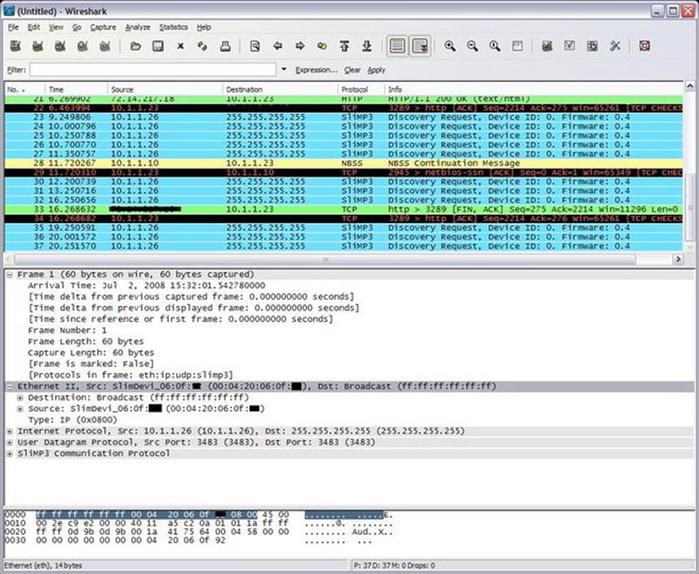Open the Go menu
Image resolution: width=699 pixels, height=574 pixels.
point(77,27)
